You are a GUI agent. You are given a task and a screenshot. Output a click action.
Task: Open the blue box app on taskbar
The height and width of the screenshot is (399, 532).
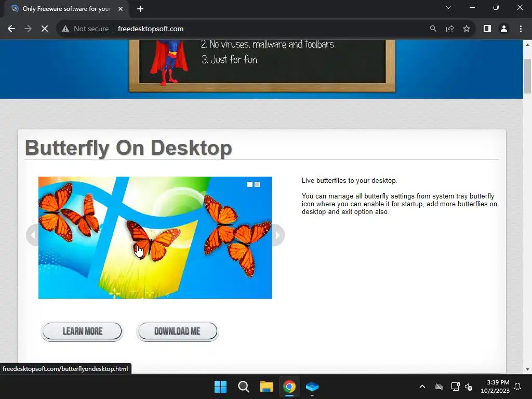[312, 387]
